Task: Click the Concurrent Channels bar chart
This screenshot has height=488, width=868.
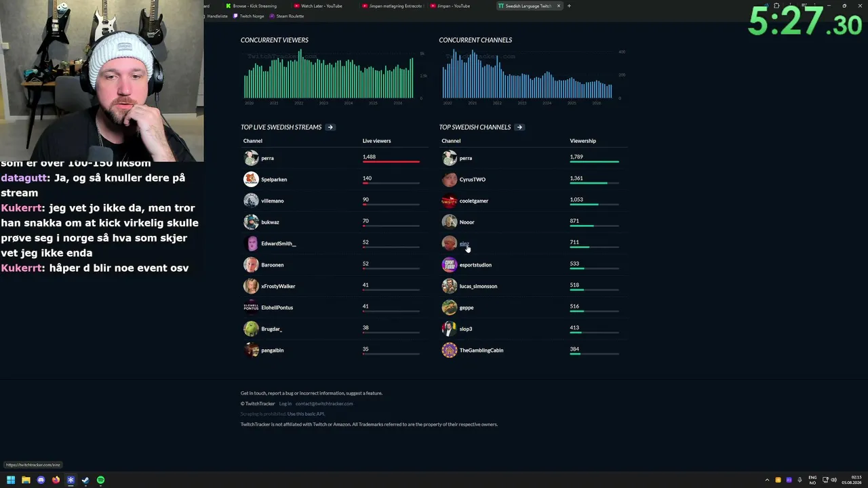Action: coord(528,74)
